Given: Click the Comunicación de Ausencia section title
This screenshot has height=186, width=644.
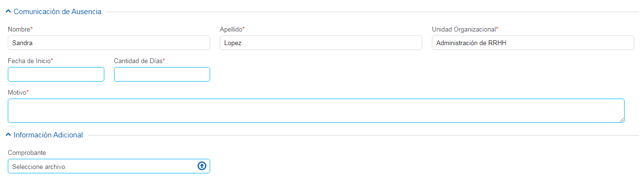Looking at the screenshot, I should pyautogui.click(x=57, y=12).
